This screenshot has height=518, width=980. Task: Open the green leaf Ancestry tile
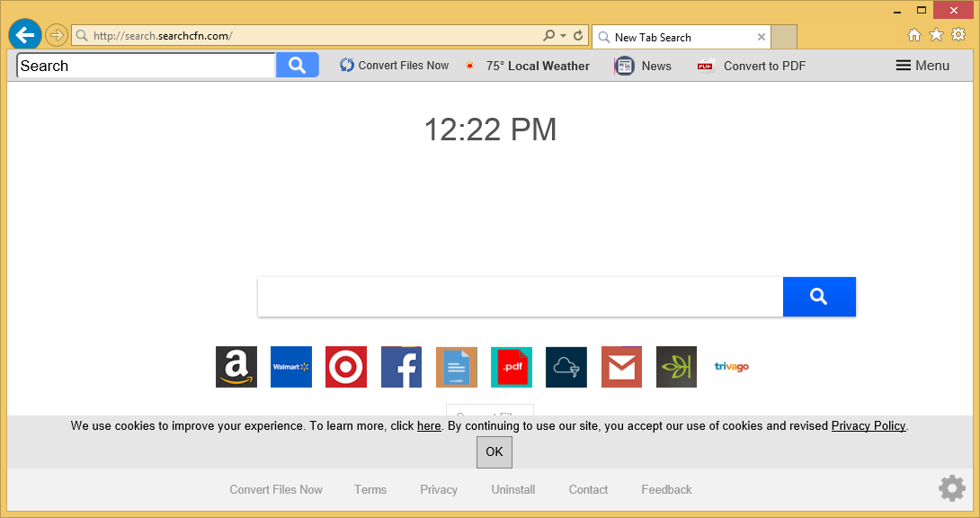point(676,367)
